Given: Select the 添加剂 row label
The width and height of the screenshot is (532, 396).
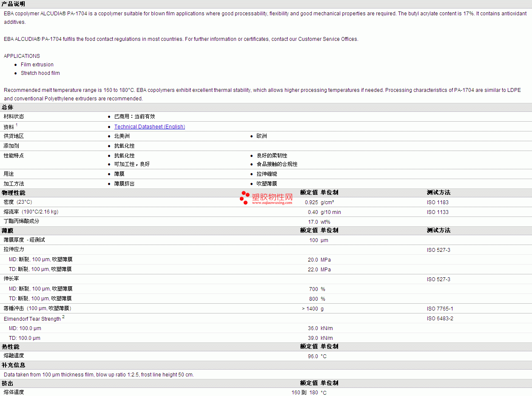Looking at the screenshot, I should pos(11,146).
